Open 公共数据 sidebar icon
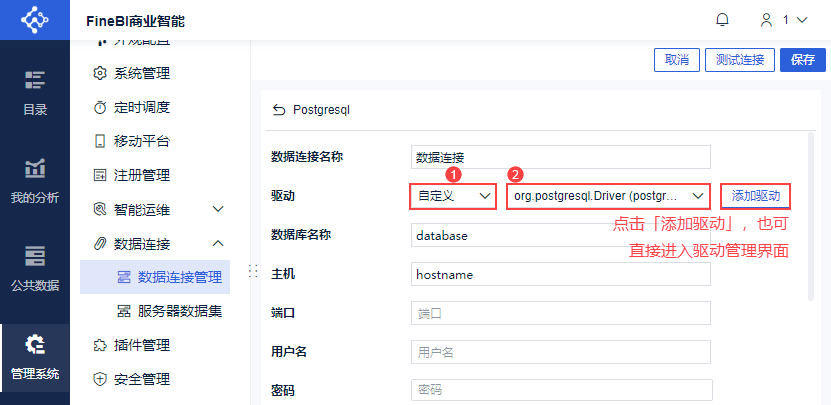 35,269
